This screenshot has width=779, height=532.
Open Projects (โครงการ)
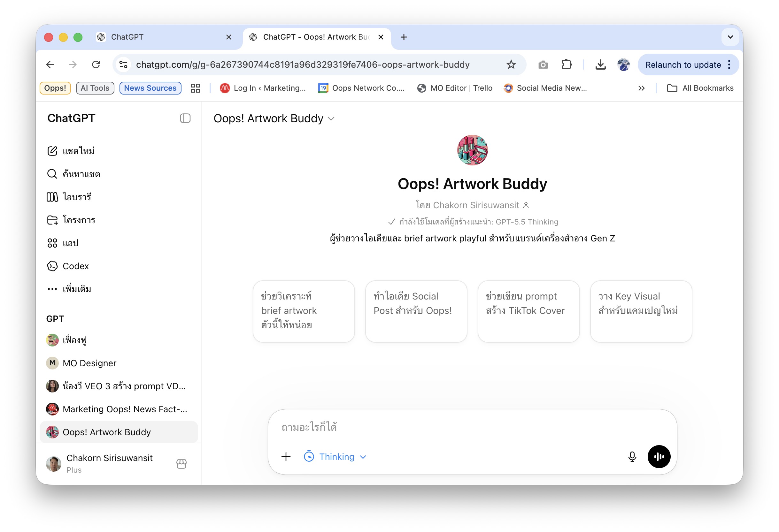coord(119,220)
